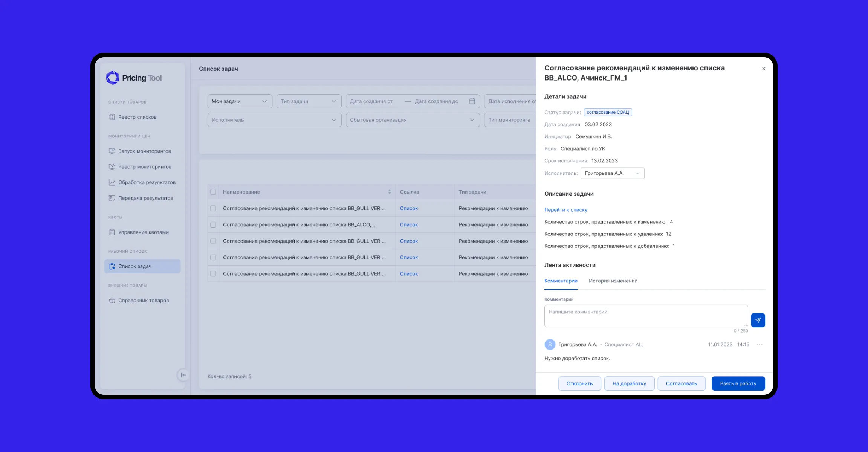Click the Pricing Tool logo

point(134,78)
